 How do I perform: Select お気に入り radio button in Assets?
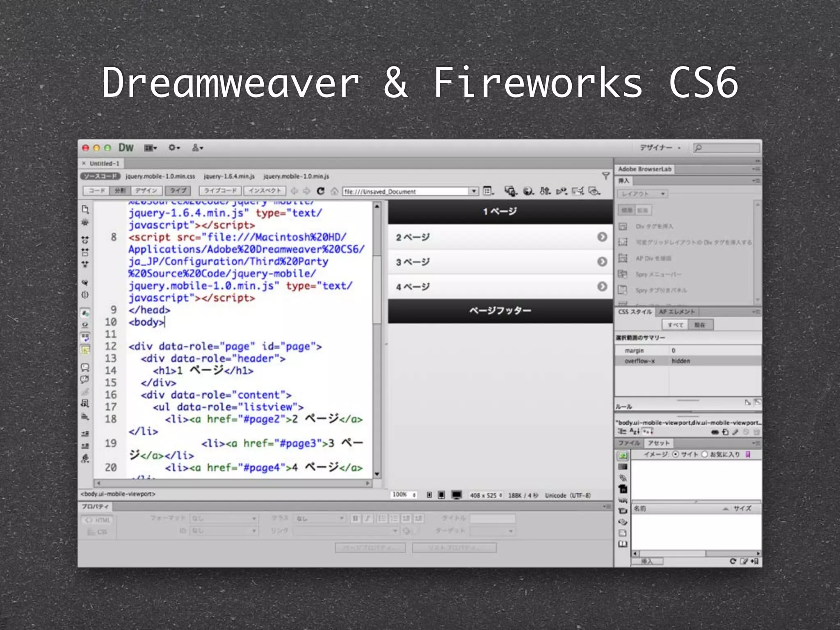(x=705, y=454)
